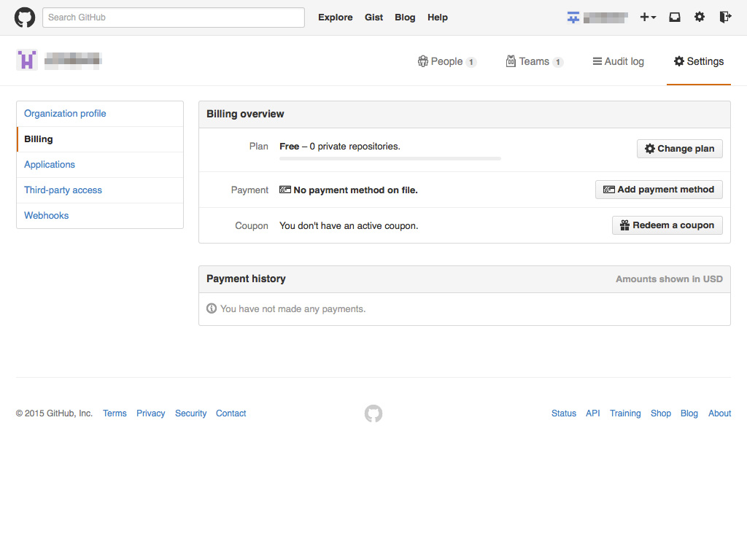Click the account settings gear icon
Image resolution: width=747 pixels, height=560 pixels.
[x=700, y=17]
